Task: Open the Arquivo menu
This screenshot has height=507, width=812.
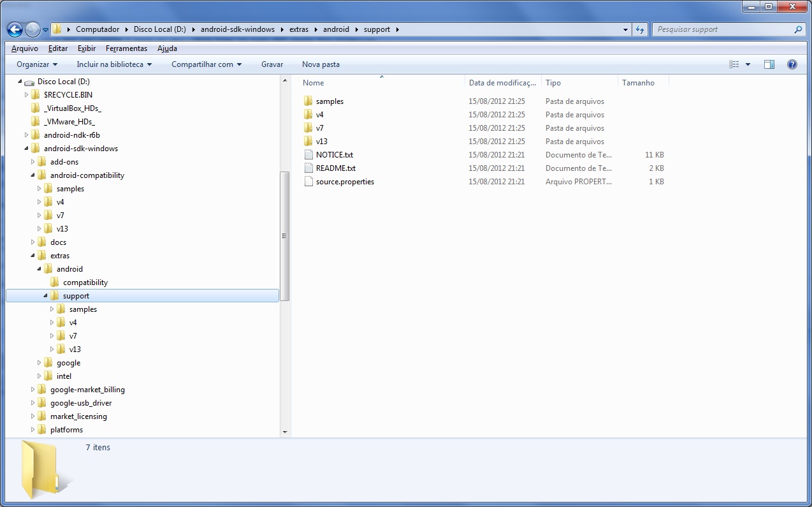Action: (25, 48)
